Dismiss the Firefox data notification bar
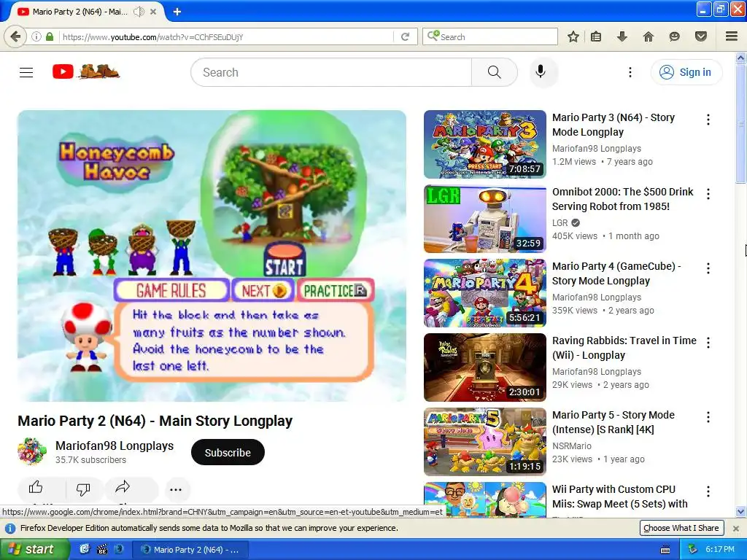 (735, 528)
